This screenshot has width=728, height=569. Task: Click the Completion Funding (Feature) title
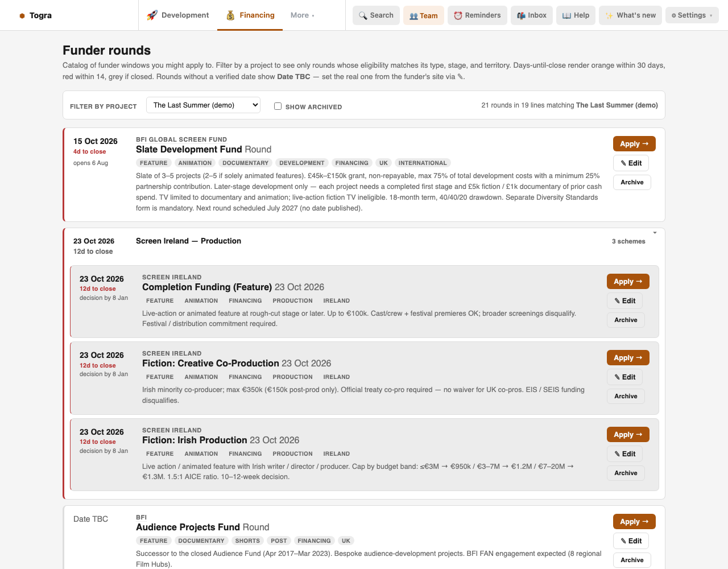pos(207,287)
